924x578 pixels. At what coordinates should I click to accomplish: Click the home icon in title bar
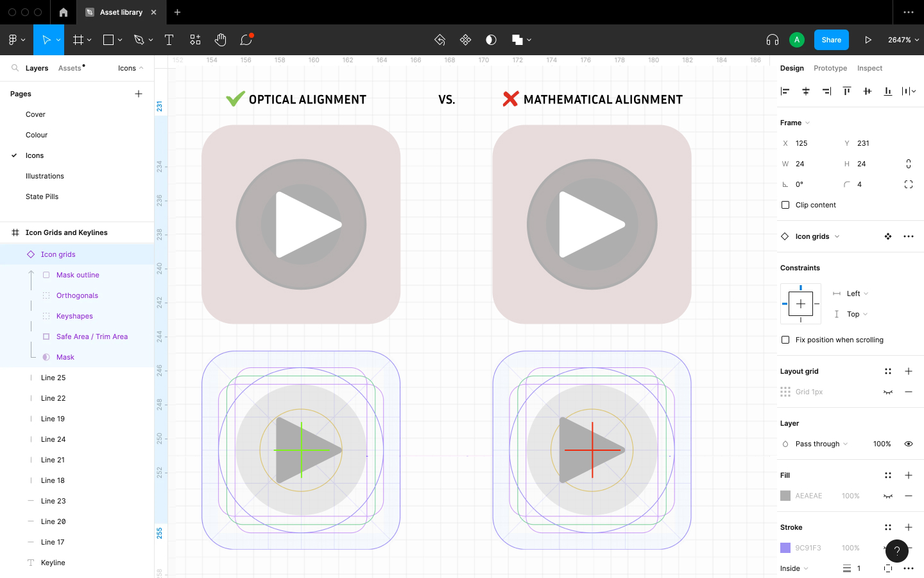[63, 12]
